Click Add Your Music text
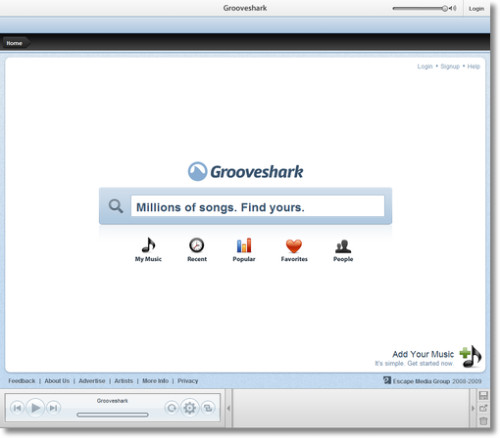This screenshot has height=438, width=500. (423, 354)
